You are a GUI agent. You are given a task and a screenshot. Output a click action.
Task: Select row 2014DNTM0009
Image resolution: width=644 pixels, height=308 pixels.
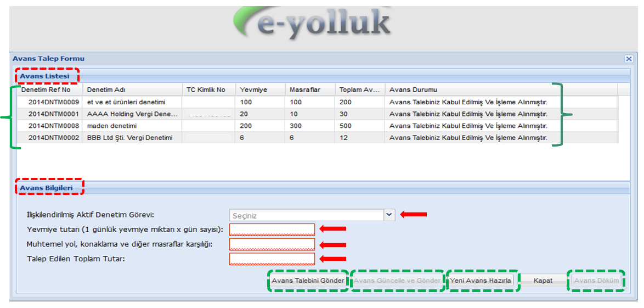317,102
